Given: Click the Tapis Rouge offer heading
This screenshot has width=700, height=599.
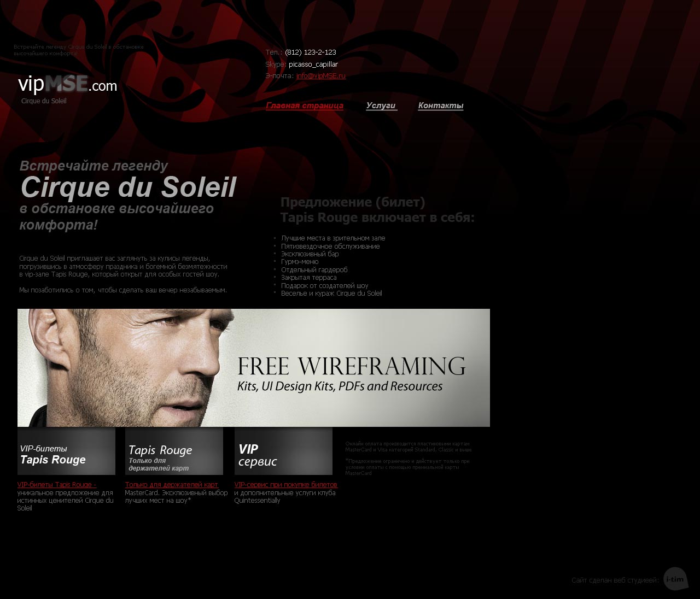Looking at the screenshot, I should click(x=377, y=210).
